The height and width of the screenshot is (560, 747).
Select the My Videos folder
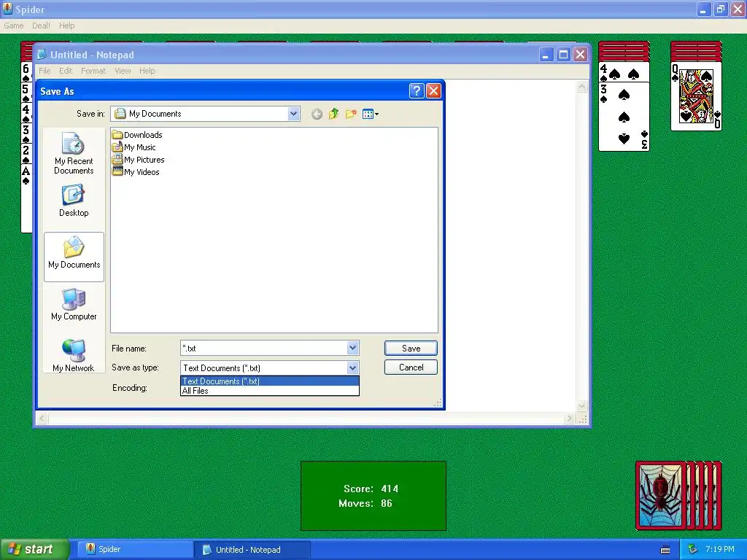(136, 172)
